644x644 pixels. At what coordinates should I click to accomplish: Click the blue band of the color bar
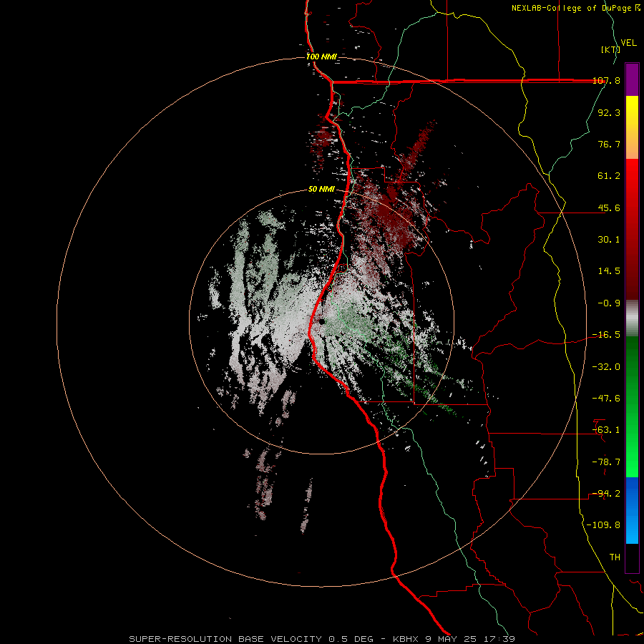click(632, 510)
